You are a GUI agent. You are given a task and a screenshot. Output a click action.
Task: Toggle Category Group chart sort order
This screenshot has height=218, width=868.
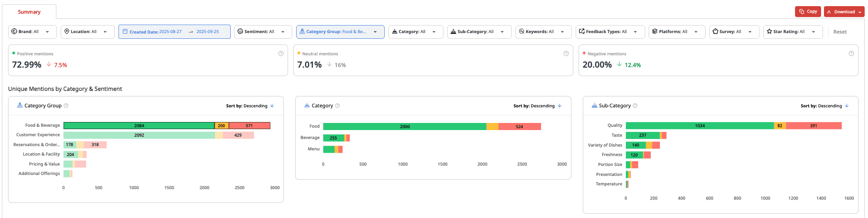point(250,106)
